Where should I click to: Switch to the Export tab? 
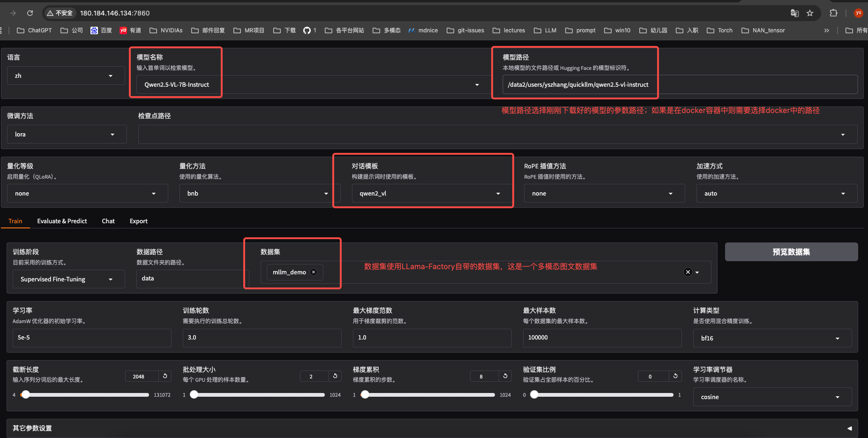[139, 221]
